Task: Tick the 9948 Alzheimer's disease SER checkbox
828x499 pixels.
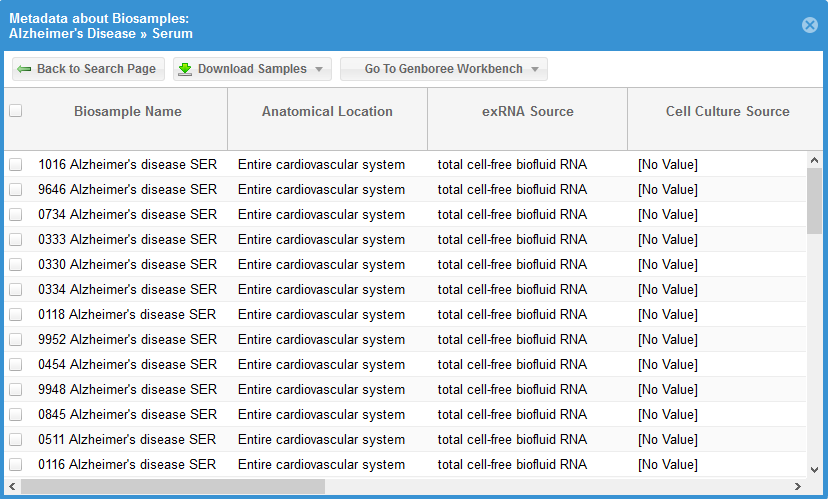Action: tap(16, 389)
